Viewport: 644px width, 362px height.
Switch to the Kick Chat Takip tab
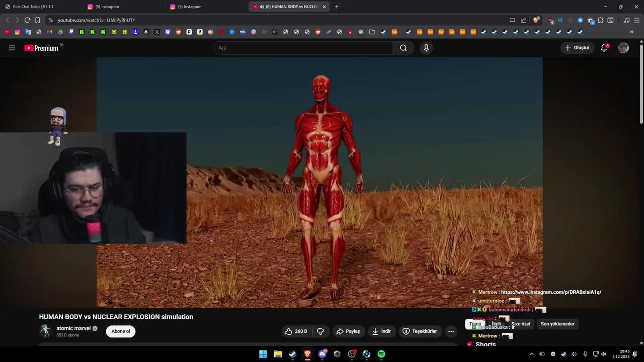(42, 7)
